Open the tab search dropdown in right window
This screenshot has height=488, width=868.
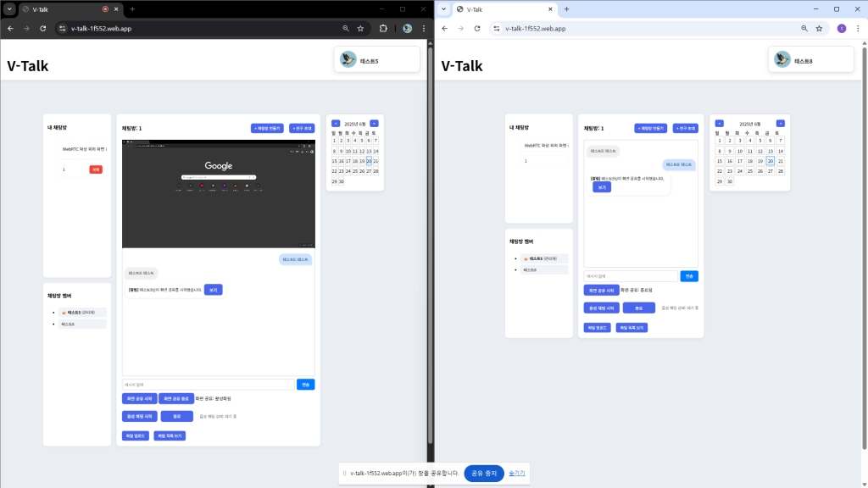(x=443, y=8)
